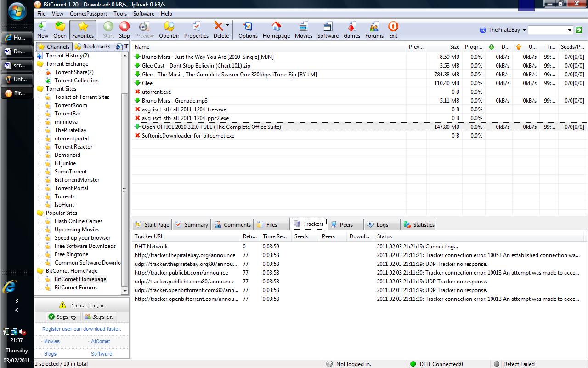Click the Exit toolbar icon
The image size is (588, 368).
tap(393, 30)
